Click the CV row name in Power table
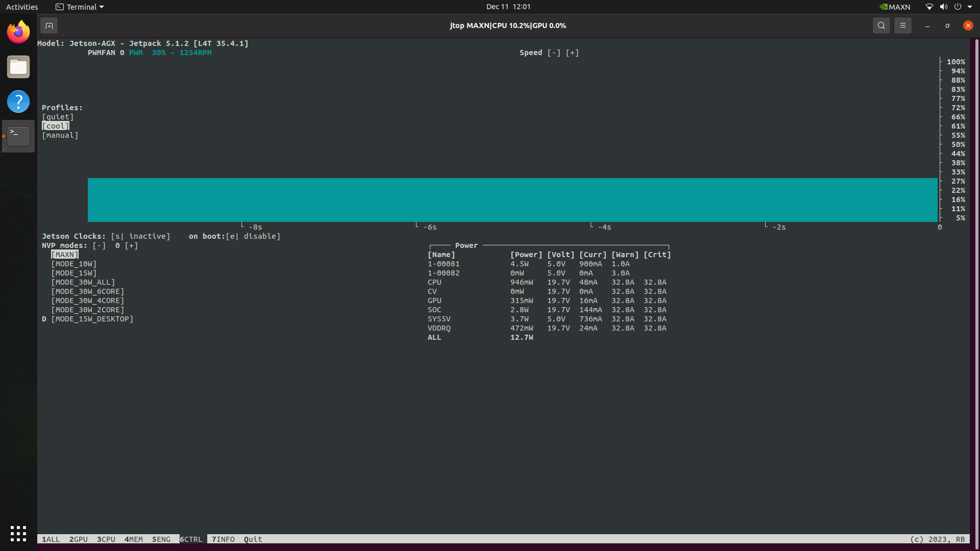Screen dimensions: 980x551 click(432, 291)
